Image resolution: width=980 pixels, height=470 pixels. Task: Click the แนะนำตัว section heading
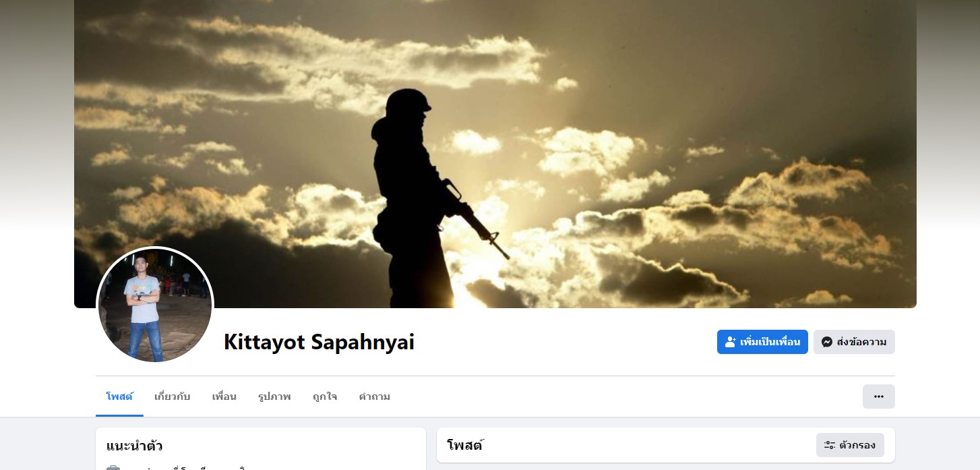tap(134, 446)
